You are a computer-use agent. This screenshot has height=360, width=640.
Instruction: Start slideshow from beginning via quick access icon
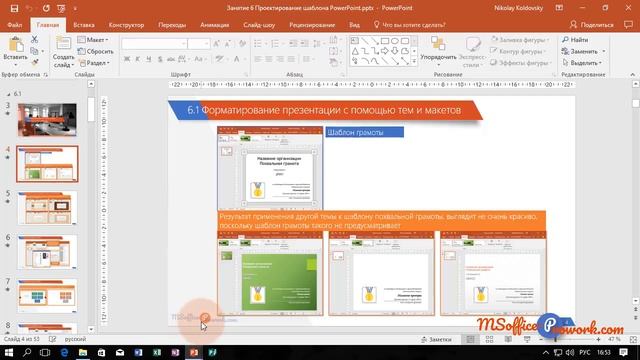[x=61, y=8]
